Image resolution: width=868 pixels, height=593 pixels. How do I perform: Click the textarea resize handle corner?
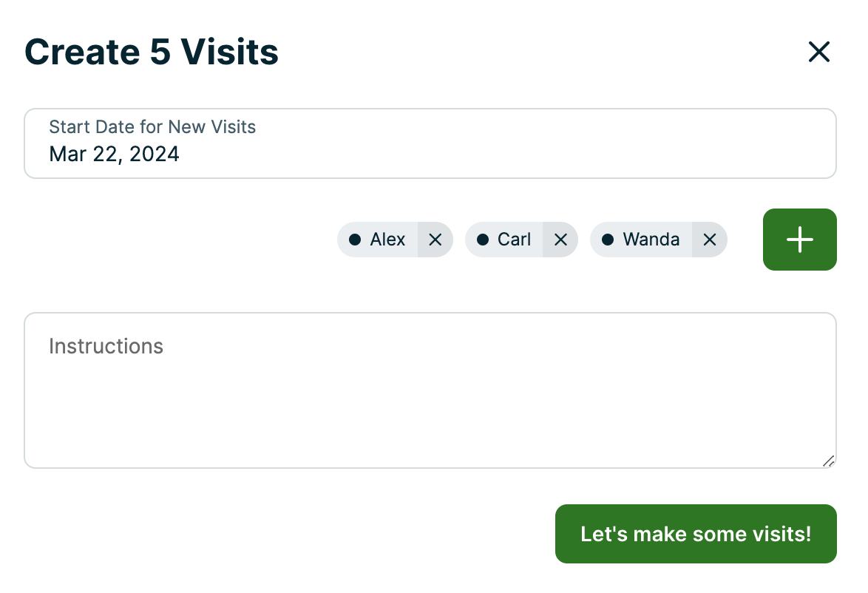[827, 462]
